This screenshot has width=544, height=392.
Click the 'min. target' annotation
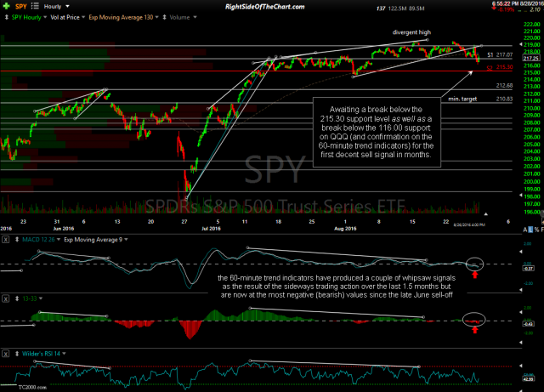[462, 99]
